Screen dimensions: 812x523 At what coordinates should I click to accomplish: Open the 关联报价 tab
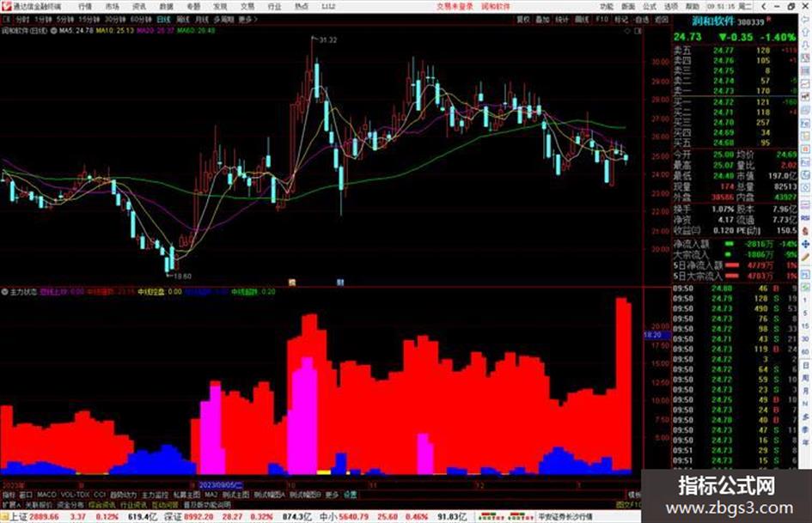coord(40,505)
